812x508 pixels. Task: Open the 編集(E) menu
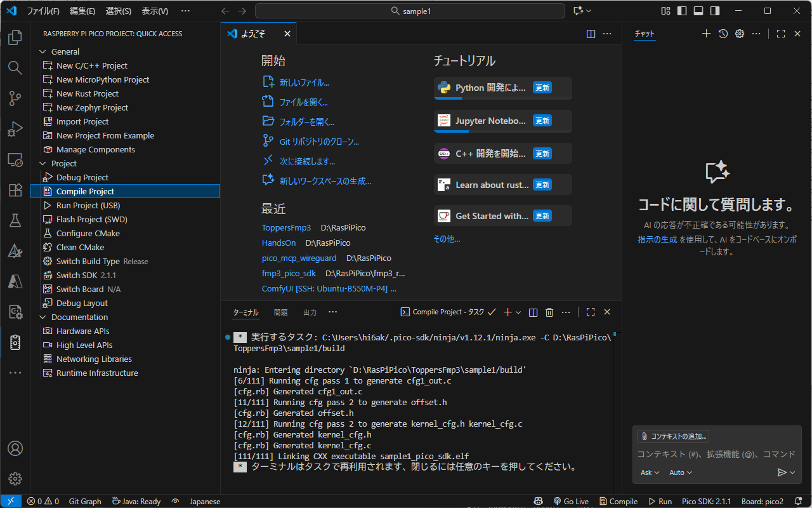point(82,11)
